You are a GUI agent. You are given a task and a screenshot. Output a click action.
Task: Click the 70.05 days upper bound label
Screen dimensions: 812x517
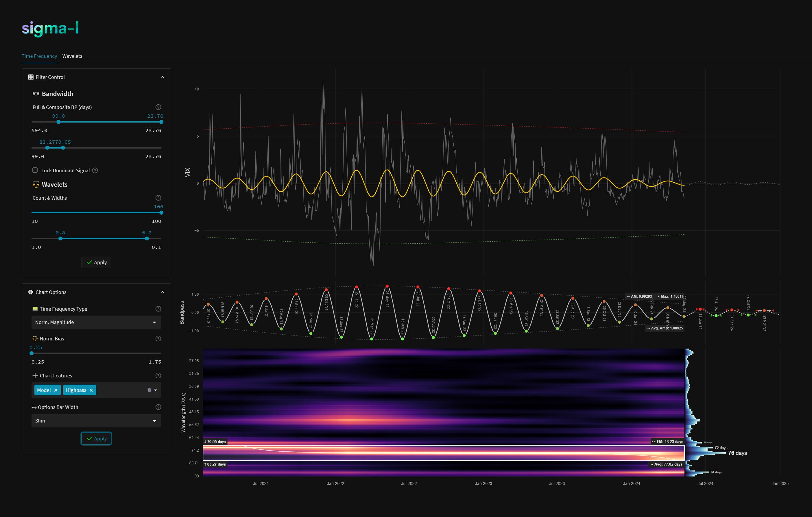pos(215,442)
